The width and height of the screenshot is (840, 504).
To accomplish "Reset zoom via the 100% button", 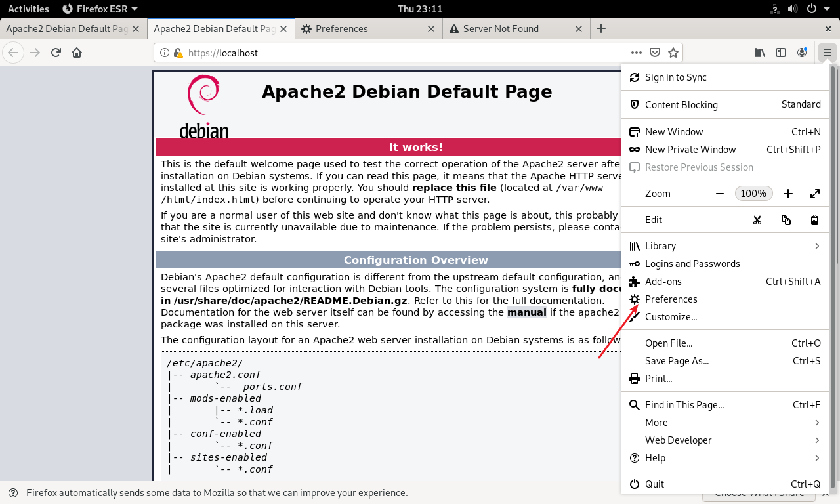I will [x=753, y=194].
